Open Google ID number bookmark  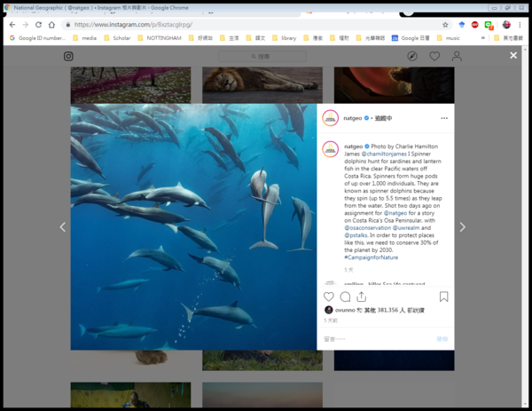click(37, 38)
